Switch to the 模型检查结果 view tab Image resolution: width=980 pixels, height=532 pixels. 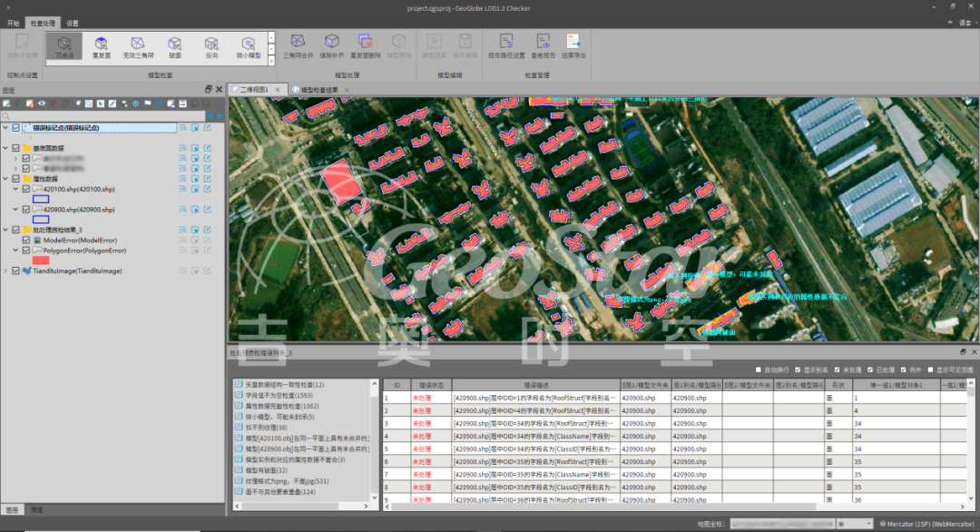pyautogui.click(x=318, y=89)
